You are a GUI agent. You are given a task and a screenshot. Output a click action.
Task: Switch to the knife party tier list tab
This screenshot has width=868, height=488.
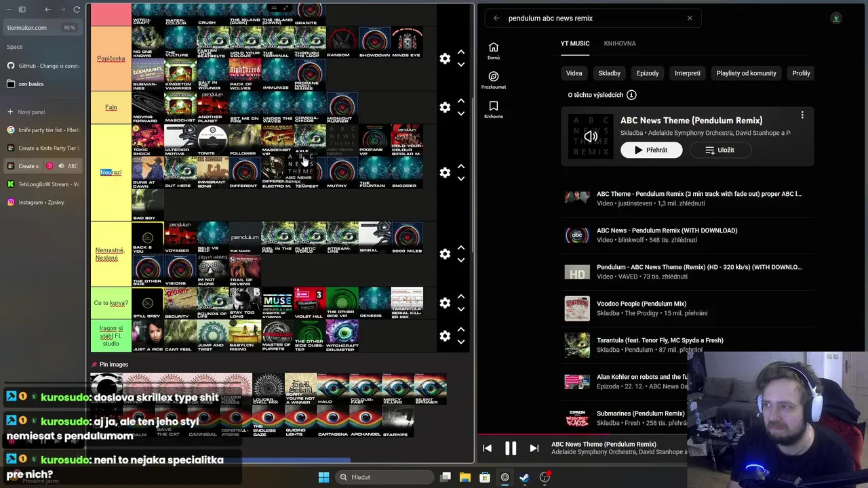42,129
